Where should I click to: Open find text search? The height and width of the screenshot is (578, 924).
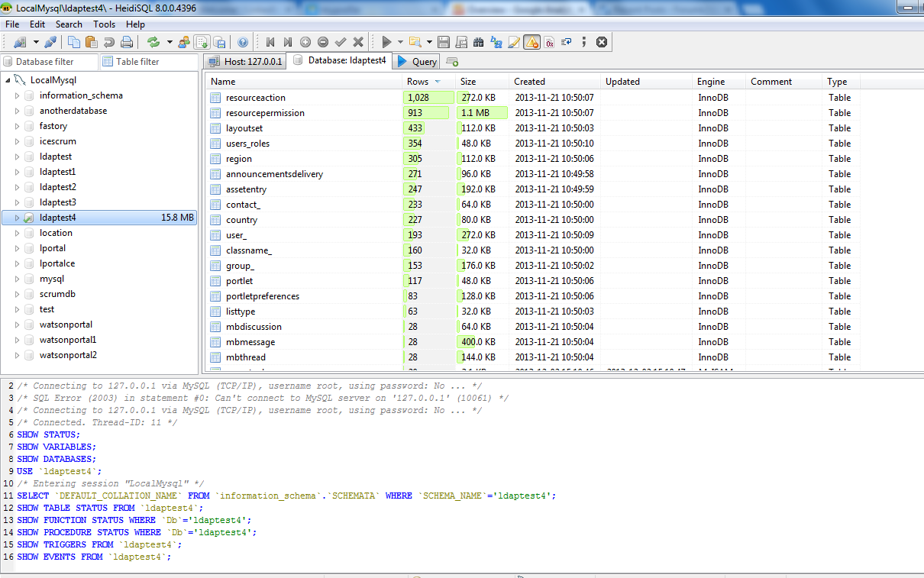click(x=479, y=42)
